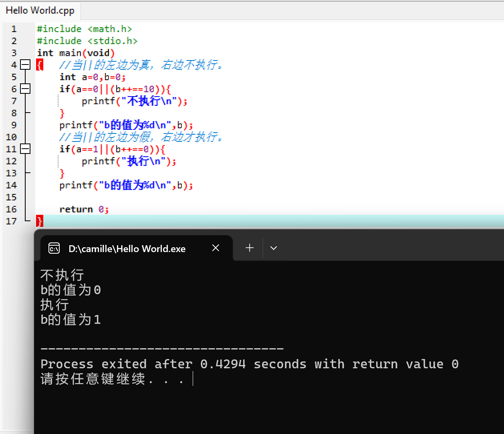Click the highlighted closing brace on line 17
The image size is (504, 434).
(40, 221)
